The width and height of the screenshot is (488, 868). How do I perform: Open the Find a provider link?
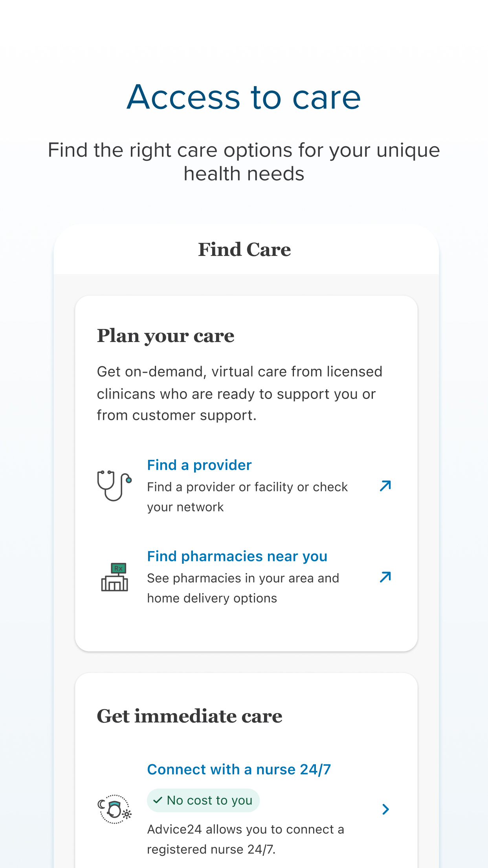pos(199,465)
